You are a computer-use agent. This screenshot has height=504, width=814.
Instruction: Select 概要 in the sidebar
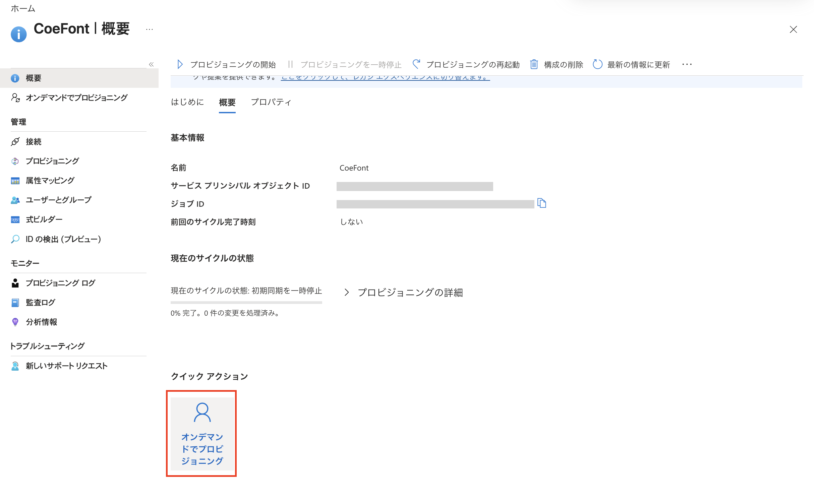point(79,78)
